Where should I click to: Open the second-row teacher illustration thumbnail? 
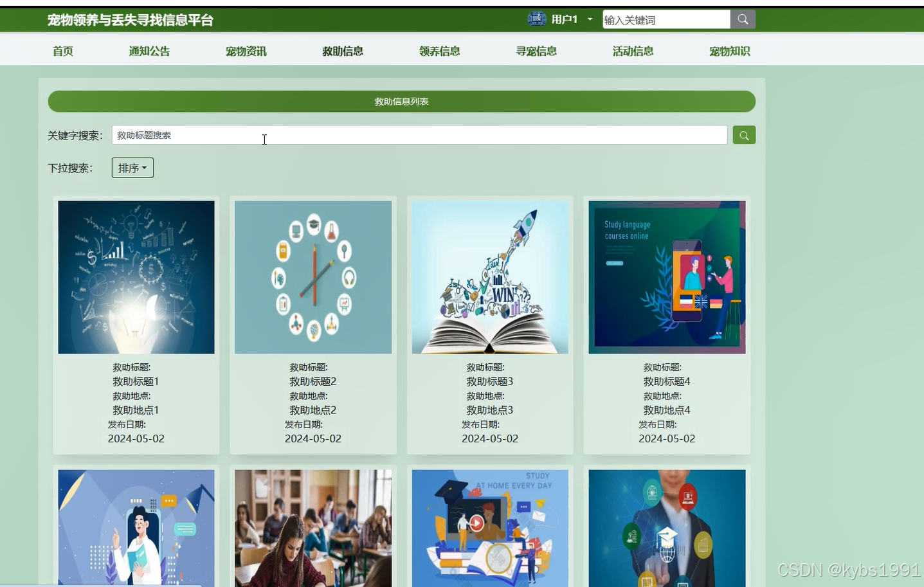point(136,527)
